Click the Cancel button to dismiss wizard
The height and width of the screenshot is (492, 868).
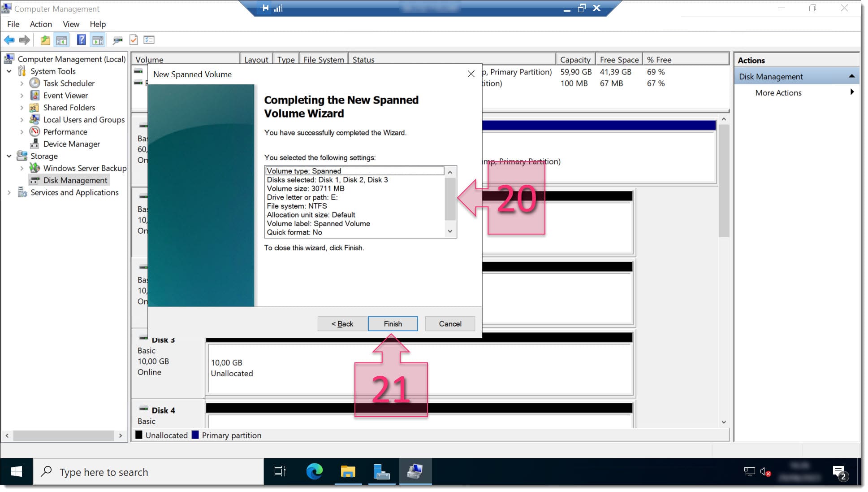coord(449,323)
